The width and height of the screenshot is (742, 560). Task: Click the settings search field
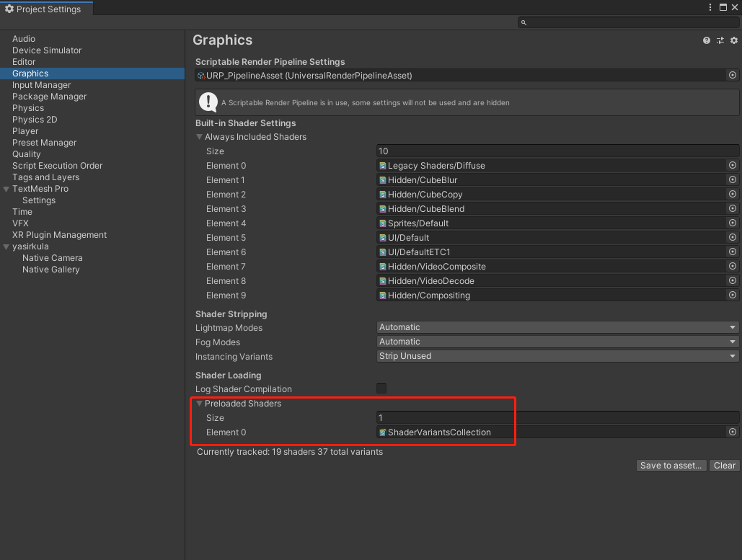(628, 22)
